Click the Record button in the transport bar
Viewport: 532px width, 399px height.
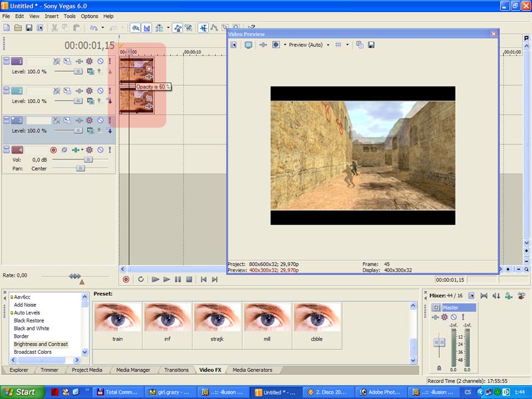[126, 279]
